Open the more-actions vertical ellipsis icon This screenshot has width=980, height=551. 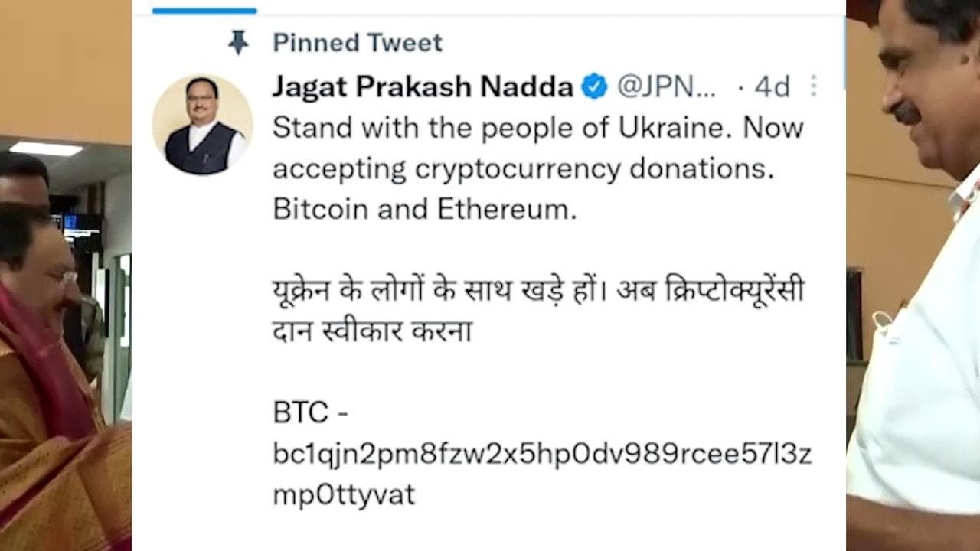[813, 86]
